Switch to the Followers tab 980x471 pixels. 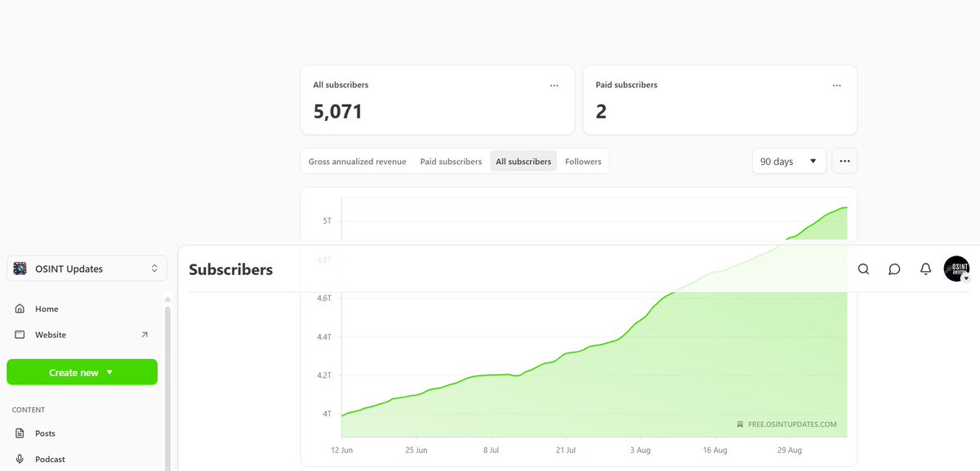583,162
